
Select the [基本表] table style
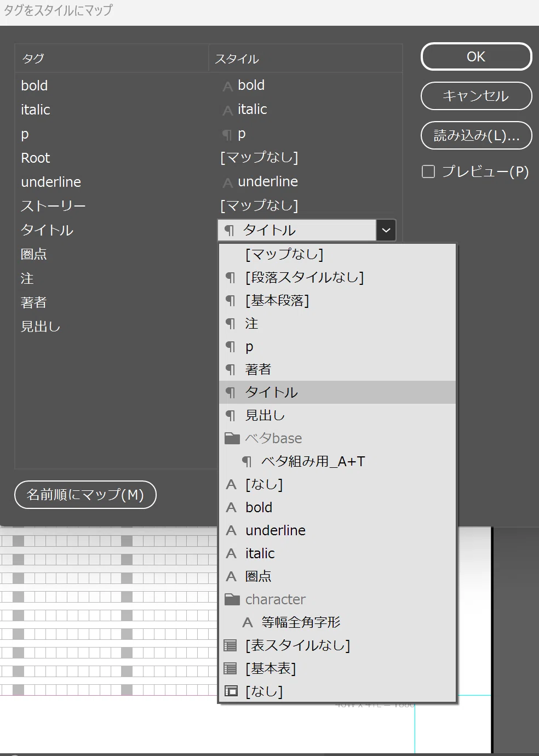(x=337, y=668)
